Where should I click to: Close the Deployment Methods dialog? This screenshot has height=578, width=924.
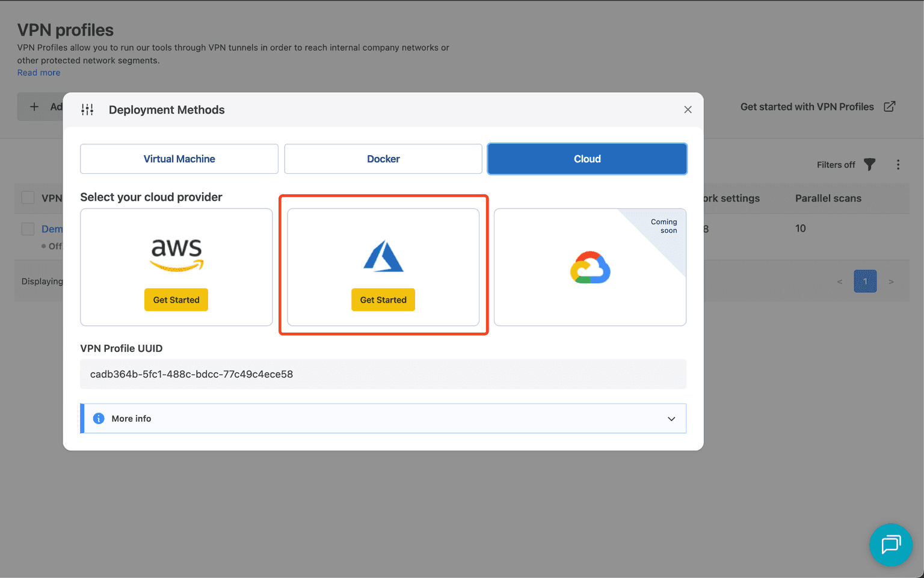click(688, 109)
